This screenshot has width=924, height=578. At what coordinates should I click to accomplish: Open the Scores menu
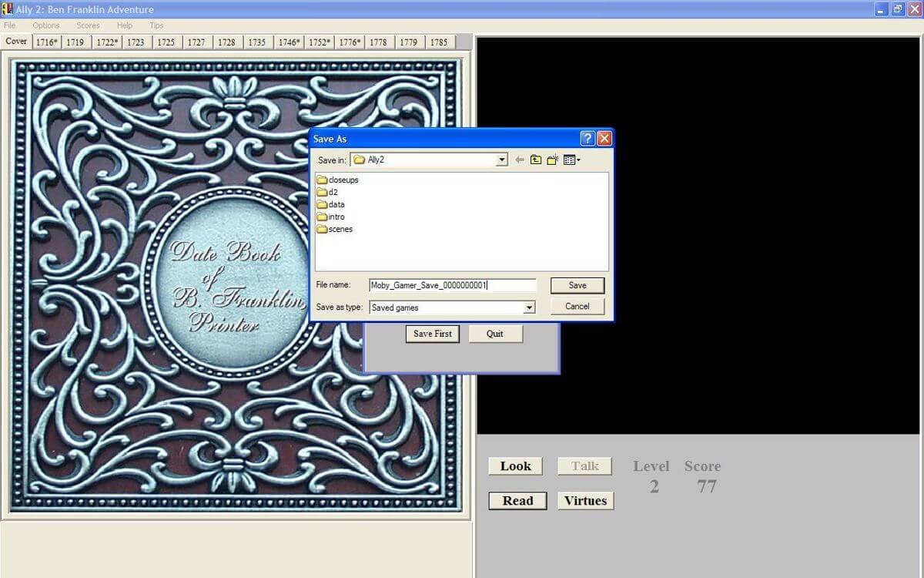(x=88, y=25)
